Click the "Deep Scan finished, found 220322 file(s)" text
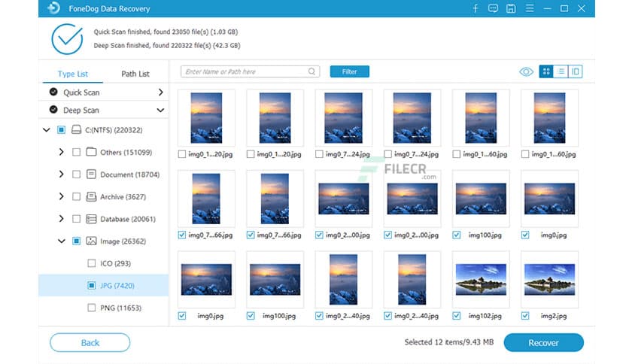 point(167,46)
